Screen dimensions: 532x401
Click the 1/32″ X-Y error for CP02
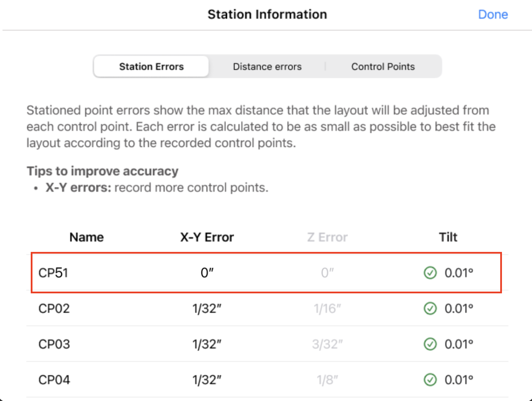coord(207,308)
